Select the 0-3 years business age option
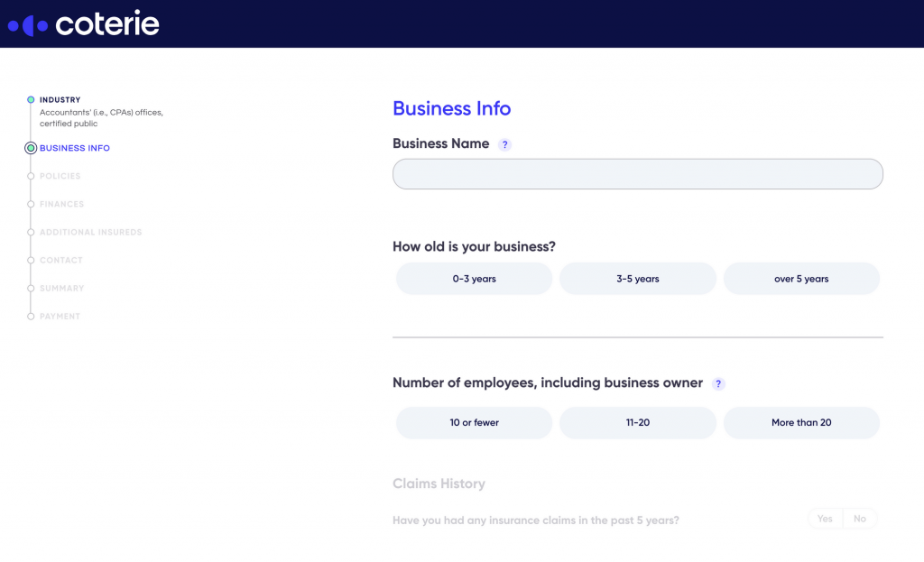924x562 pixels. click(x=474, y=279)
